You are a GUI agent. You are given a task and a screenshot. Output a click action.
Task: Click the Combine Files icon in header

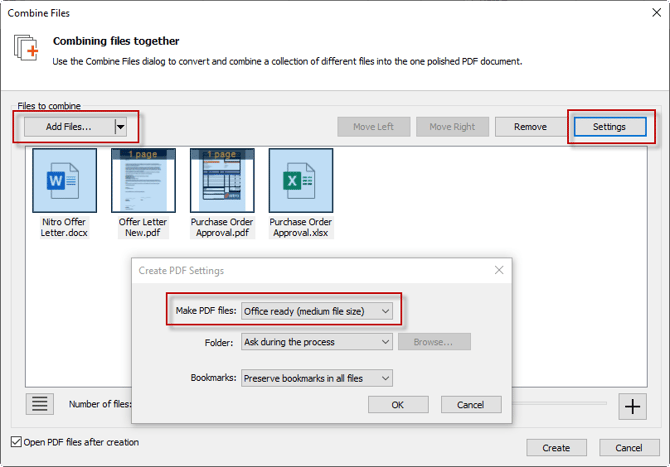pyautogui.click(x=25, y=48)
